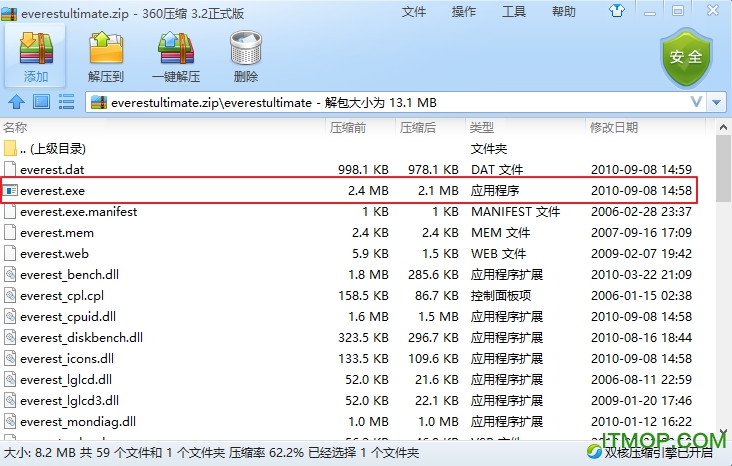Open the 操作 (Operations) menu
The image size is (732, 466).
click(464, 11)
